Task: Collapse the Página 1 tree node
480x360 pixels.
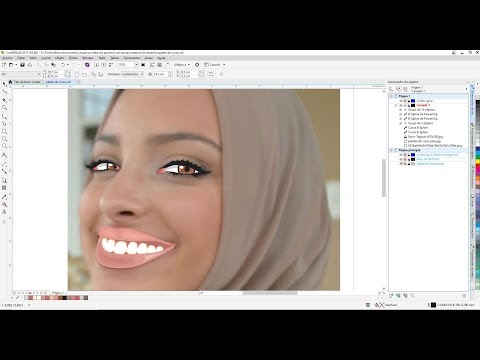Action: [x=391, y=96]
